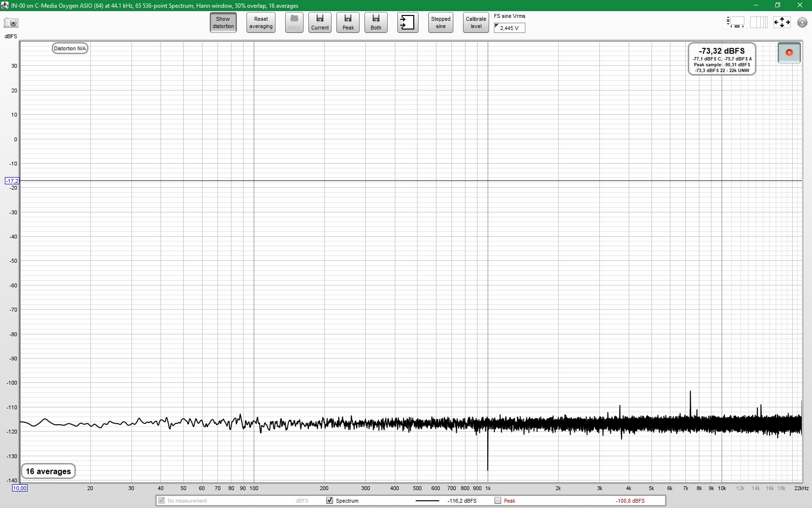The height and width of the screenshot is (508, 812).
Task: Toggle the Spectrum trace checkbox
Action: click(330, 500)
